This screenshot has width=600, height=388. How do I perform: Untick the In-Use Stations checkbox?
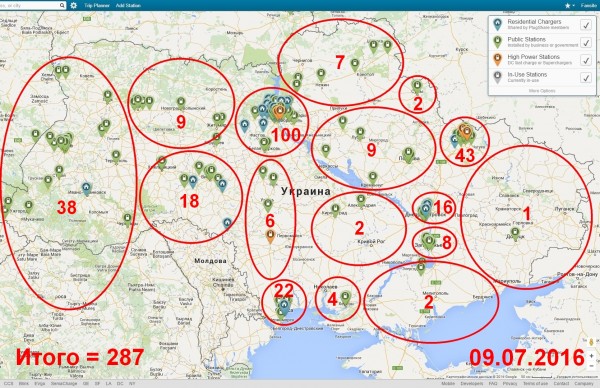point(585,78)
